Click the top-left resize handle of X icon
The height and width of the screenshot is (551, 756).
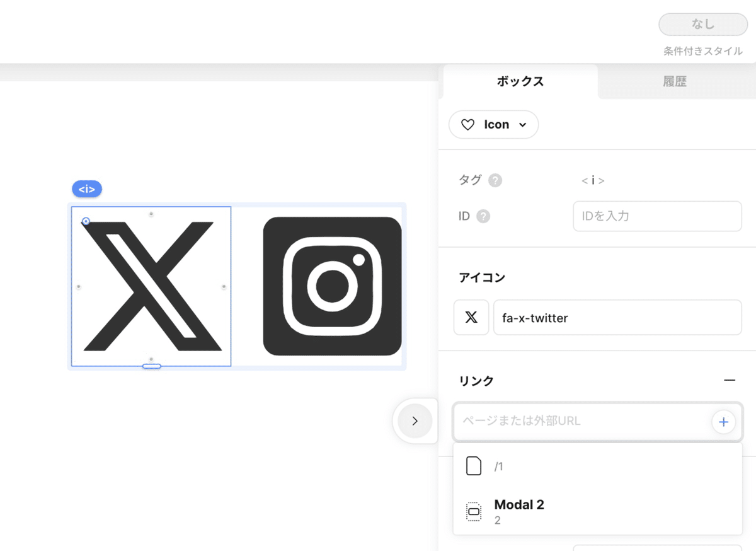pyautogui.click(x=86, y=221)
